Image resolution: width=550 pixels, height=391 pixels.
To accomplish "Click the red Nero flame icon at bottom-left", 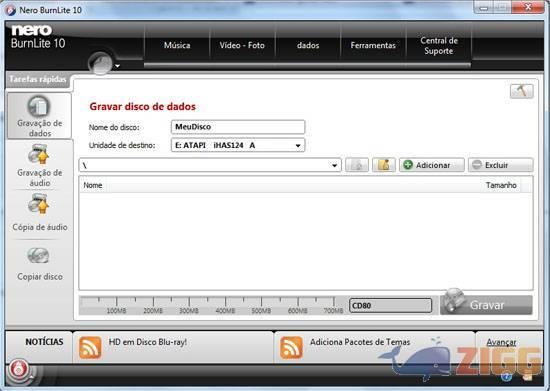I will coord(19,369).
